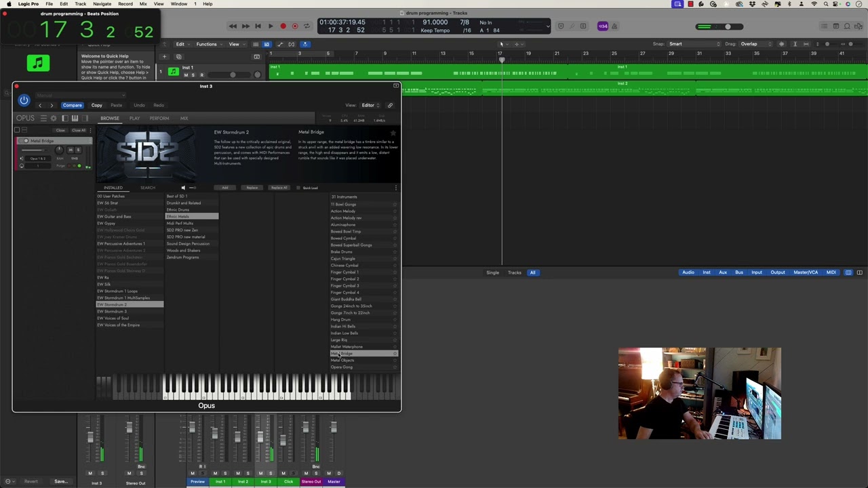Viewport: 868px width, 488px height.
Task: Click the Replace button in browser
Action: point(252,188)
